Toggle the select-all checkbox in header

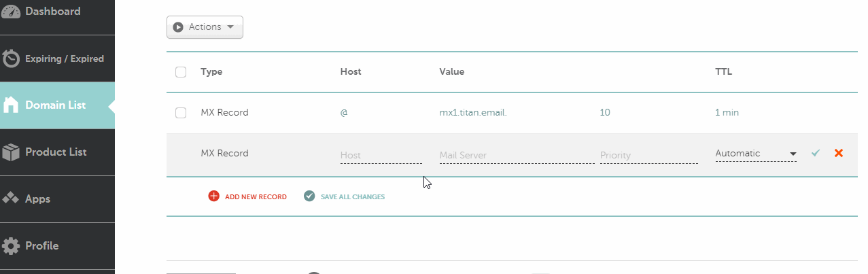[x=181, y=72]
